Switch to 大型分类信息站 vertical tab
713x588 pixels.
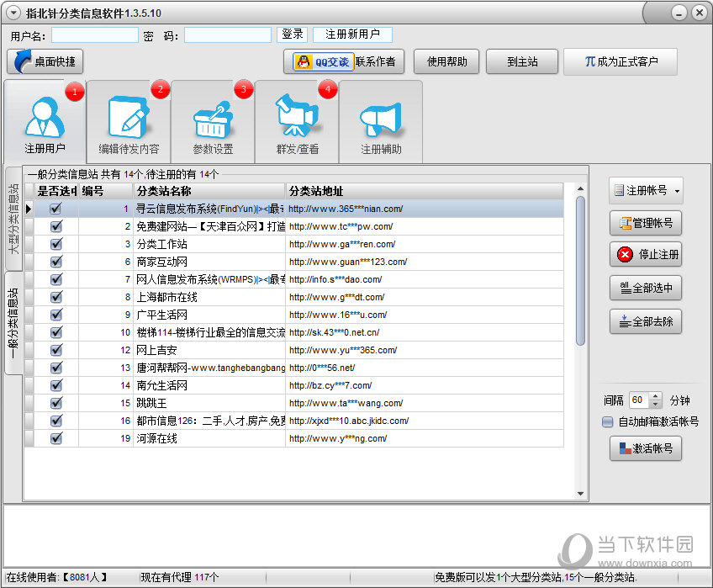point(13,219)
